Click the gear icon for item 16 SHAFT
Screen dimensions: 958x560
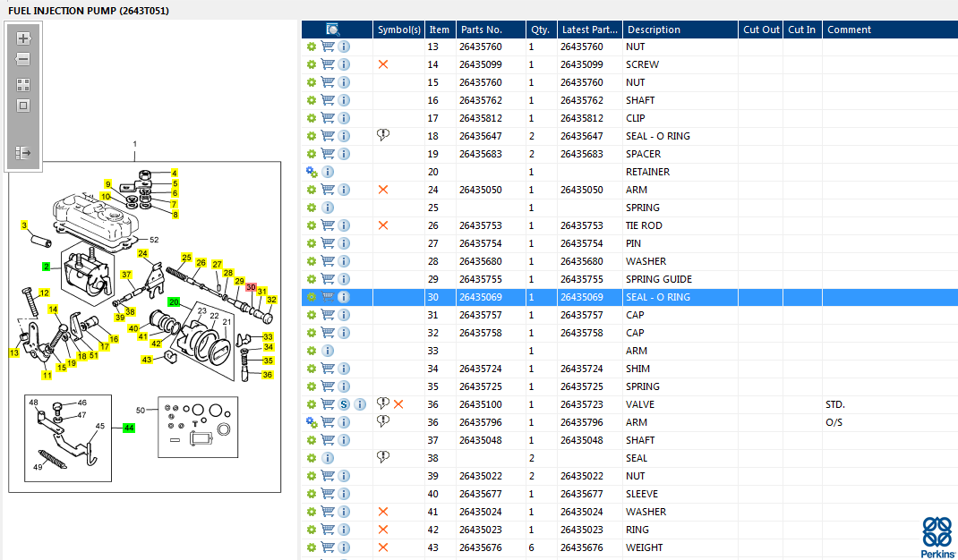click(312, 100)
